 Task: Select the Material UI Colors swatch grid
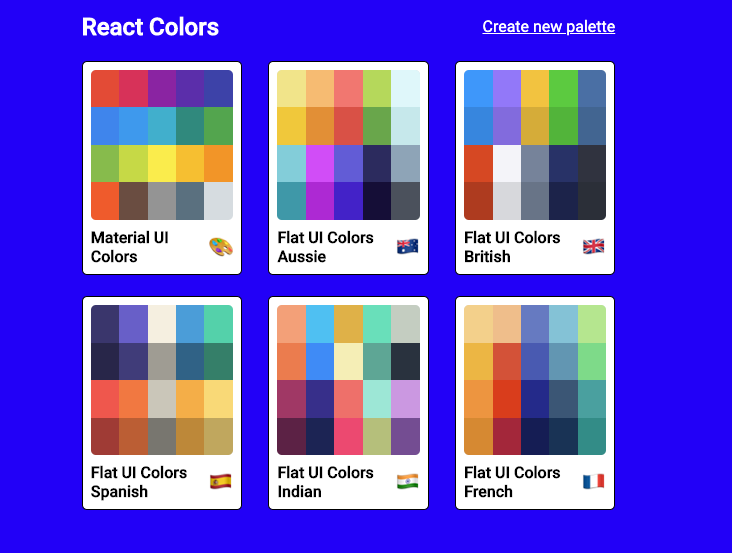click(x=162, y=145)
